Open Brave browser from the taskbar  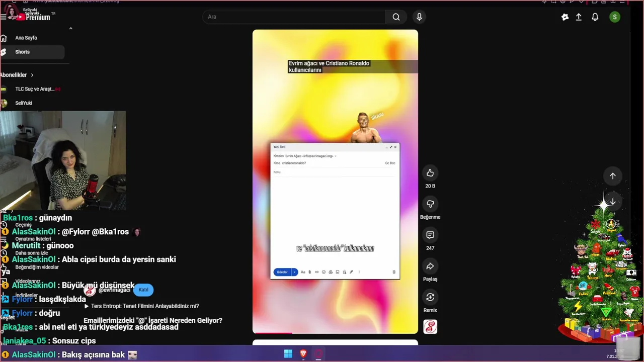pyautogui.click(x=303, y=353)
